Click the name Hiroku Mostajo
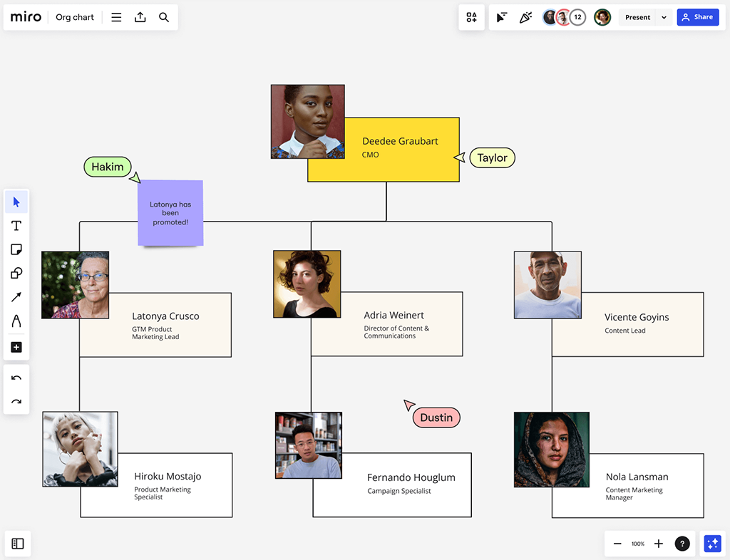Viewport: 730px width, 560px height. pos(168,476)
